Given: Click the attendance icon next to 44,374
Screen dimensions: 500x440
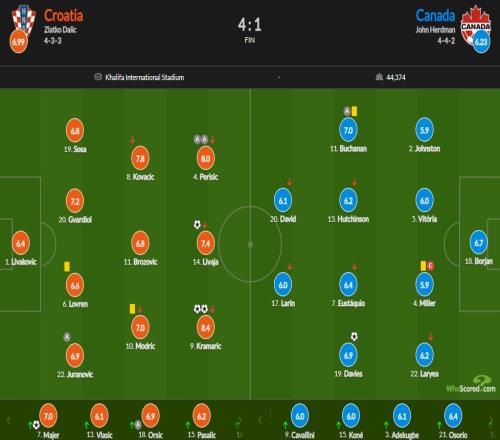Looking at the screenshot, I should [379, 77].
